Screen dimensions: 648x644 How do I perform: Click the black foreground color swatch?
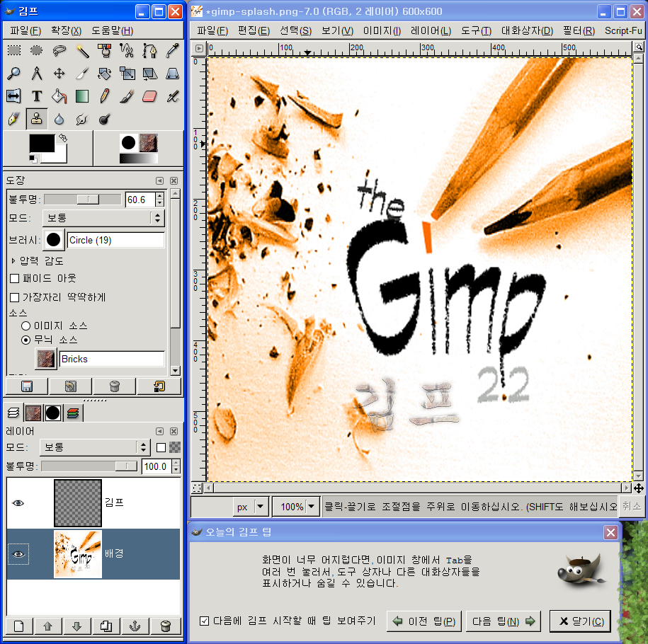pyautogui.click(x=42, y=144)
